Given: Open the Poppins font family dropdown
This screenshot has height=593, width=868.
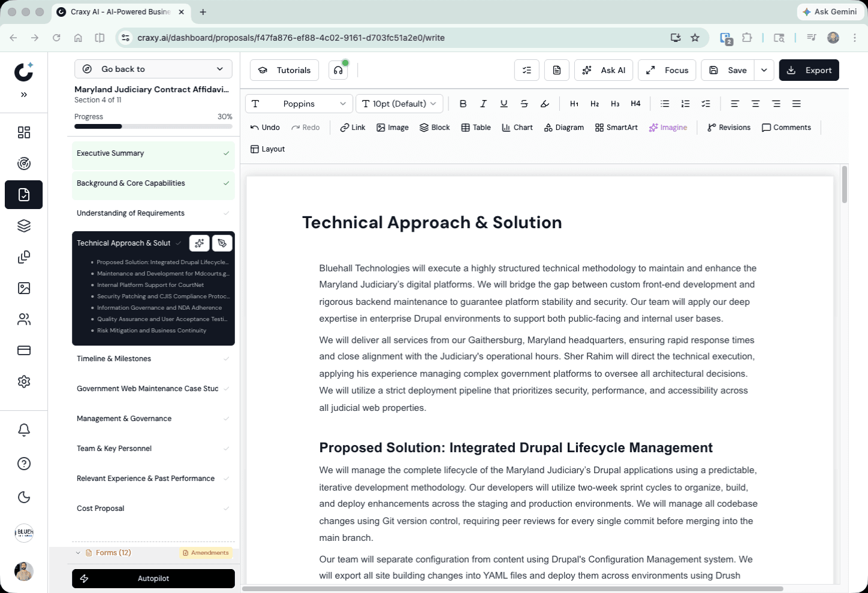Looking at the screenshot, I should tap(299, 104).
